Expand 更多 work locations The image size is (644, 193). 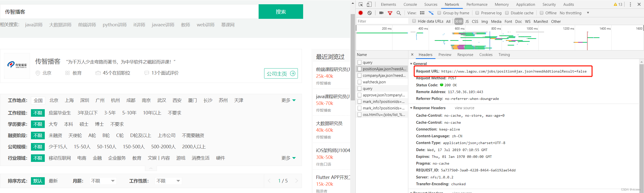click(x=288, y=100)
